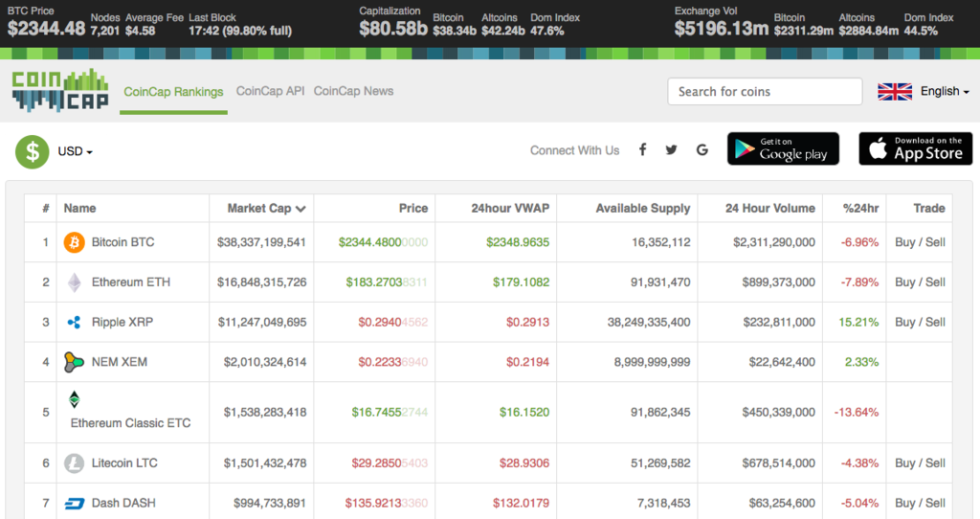
Task: Click Buy / Sell for Ethereum
Action: tap(920, 282)
